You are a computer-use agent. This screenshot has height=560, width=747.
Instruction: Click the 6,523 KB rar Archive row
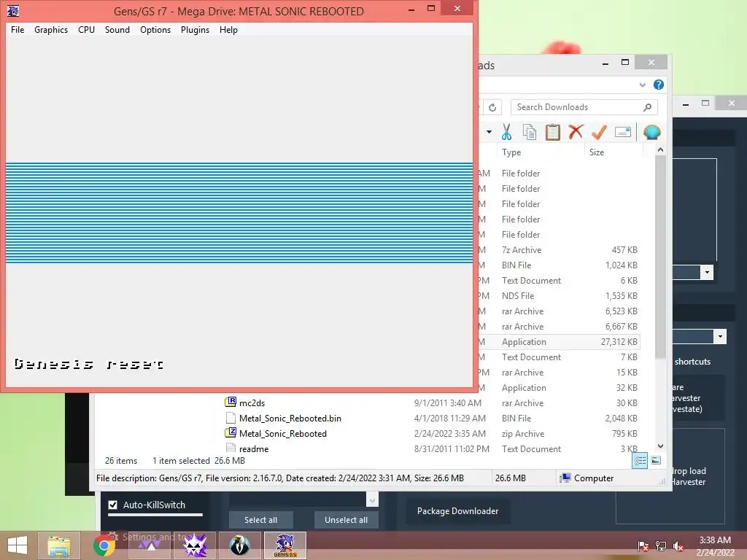[559, 311]
